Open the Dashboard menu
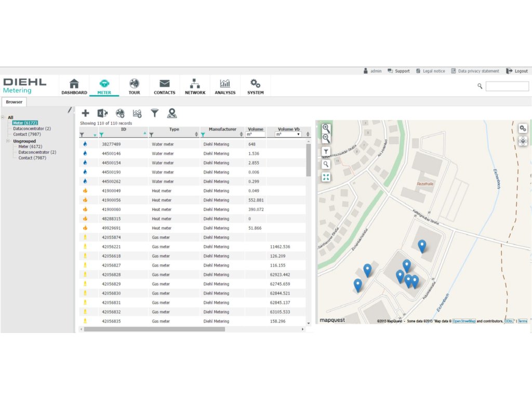The height and width of the screenshot is (399, 532). pos(74,86)
